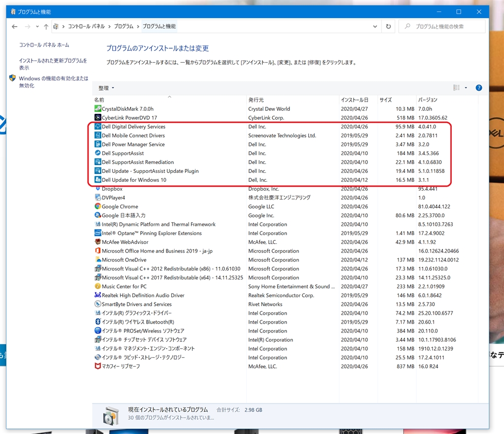Click the Realtek High Definition Audio Driver icon
This screenshot has width=504, height=434.
click(98, 295)
